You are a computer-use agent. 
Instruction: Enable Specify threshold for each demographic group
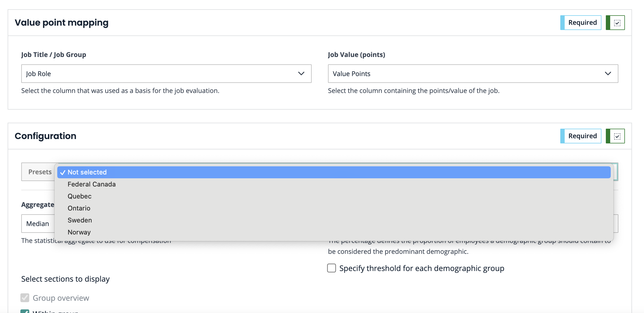click(x=332, y=268)
